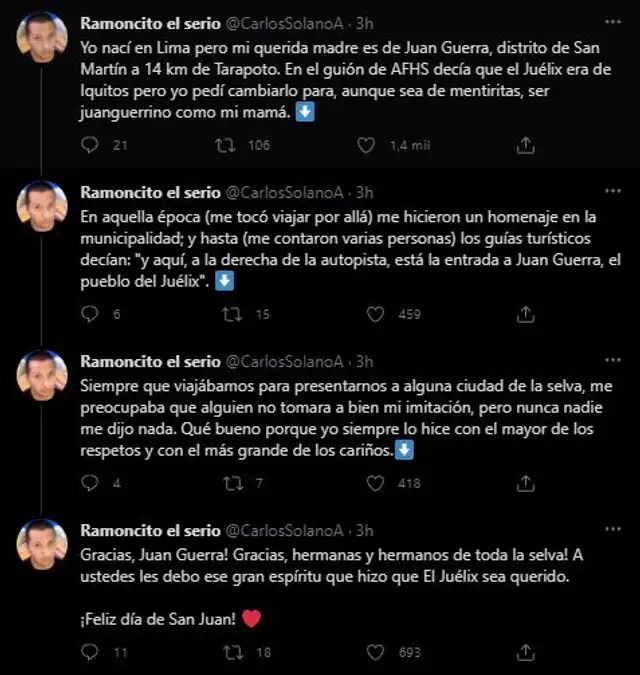Share the tweet about Juan Guerra district
Screen dimensions: 640x675
[525, 145]
